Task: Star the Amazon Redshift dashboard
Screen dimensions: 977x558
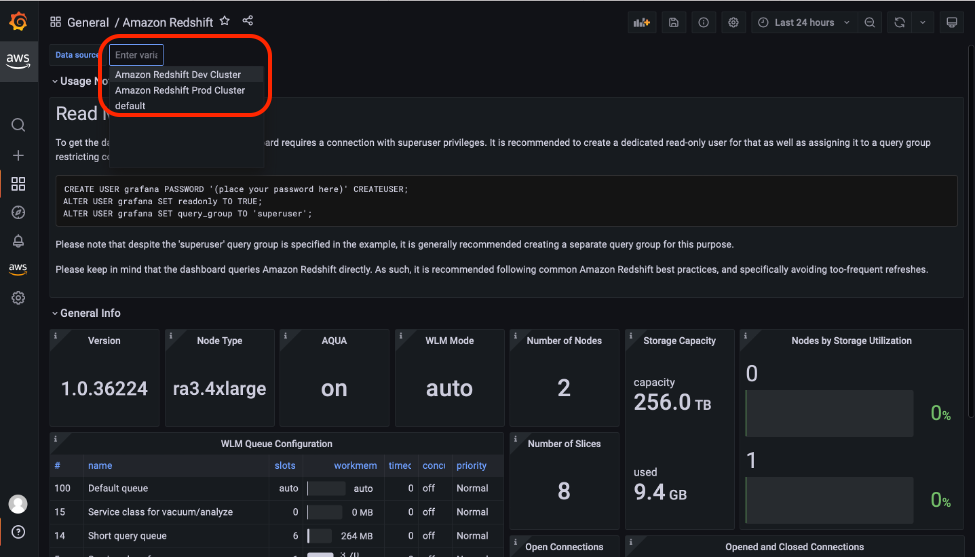Action: [225, 21]
